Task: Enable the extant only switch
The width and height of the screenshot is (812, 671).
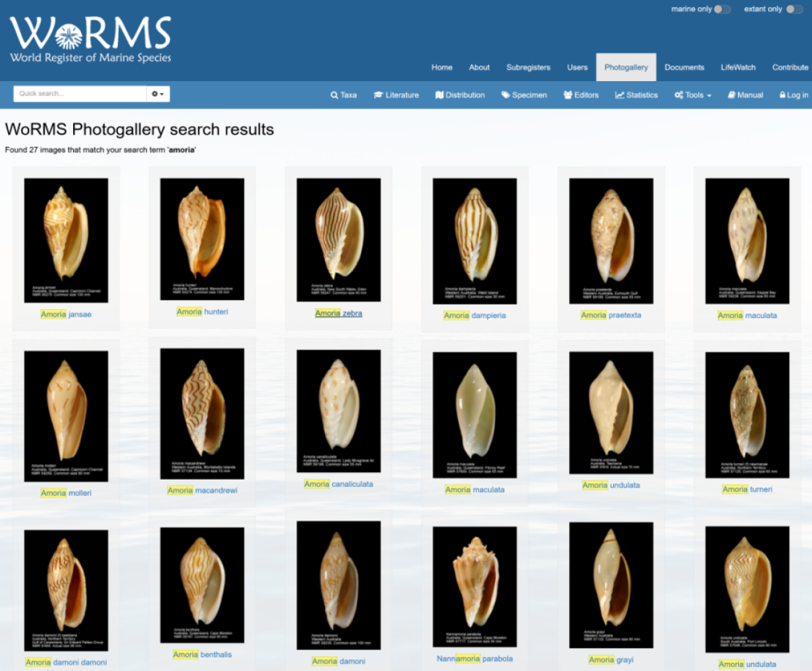Action: click(794, 10)
